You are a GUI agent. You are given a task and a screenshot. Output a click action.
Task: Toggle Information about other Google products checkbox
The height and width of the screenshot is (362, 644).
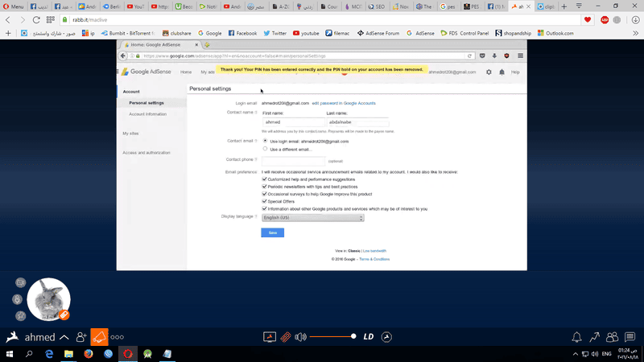click(x=264, y=209)
